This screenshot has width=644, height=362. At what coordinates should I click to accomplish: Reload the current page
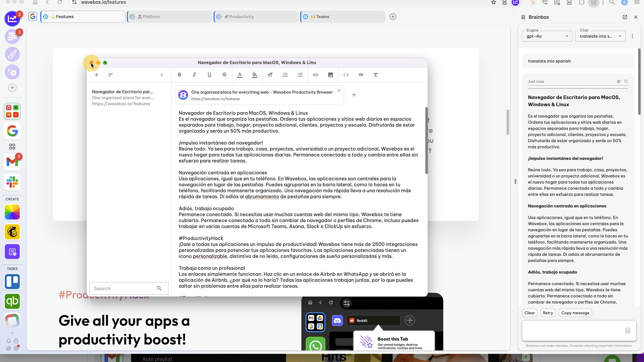[x=60, y=3]
